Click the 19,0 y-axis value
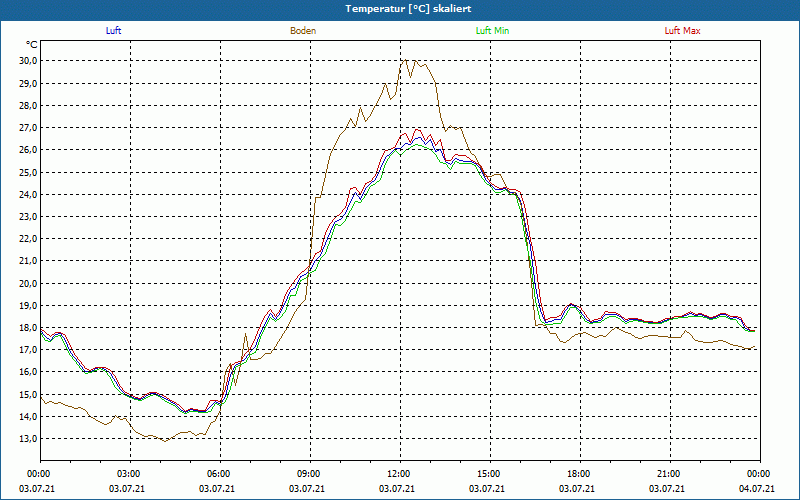800x500 pixels. 29,306
